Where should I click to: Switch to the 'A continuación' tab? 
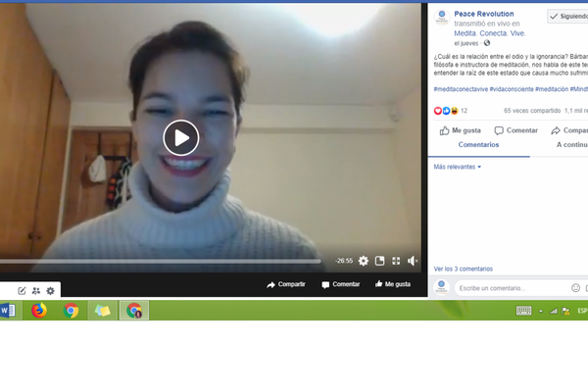[x=572, y=145]
